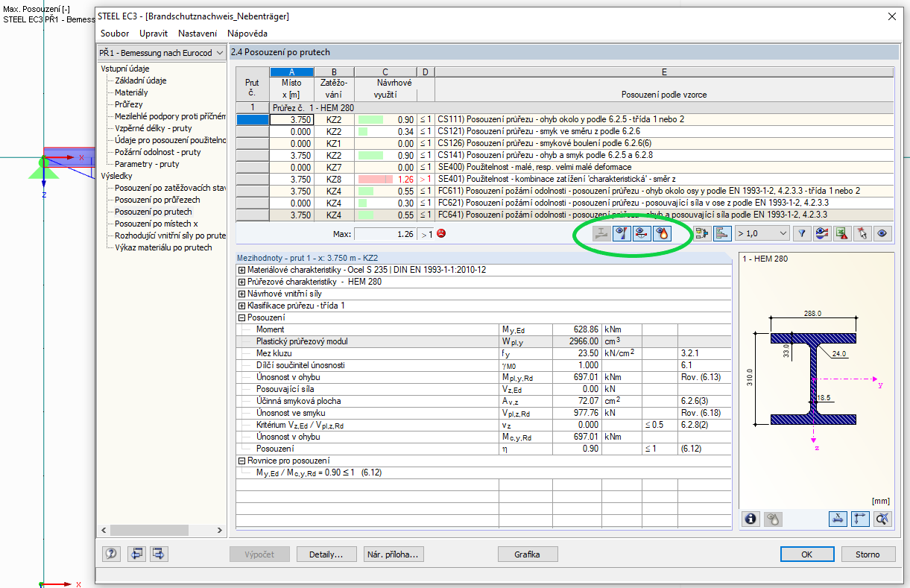Open Posouzení po místech x item

point(156,224)
